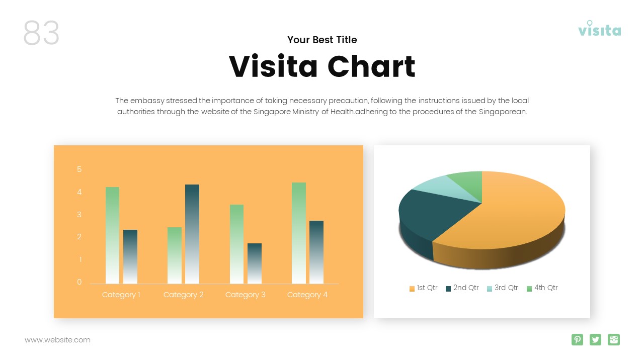Click the embassy description paragraph
644x362 pixels.
pos(322,106)
